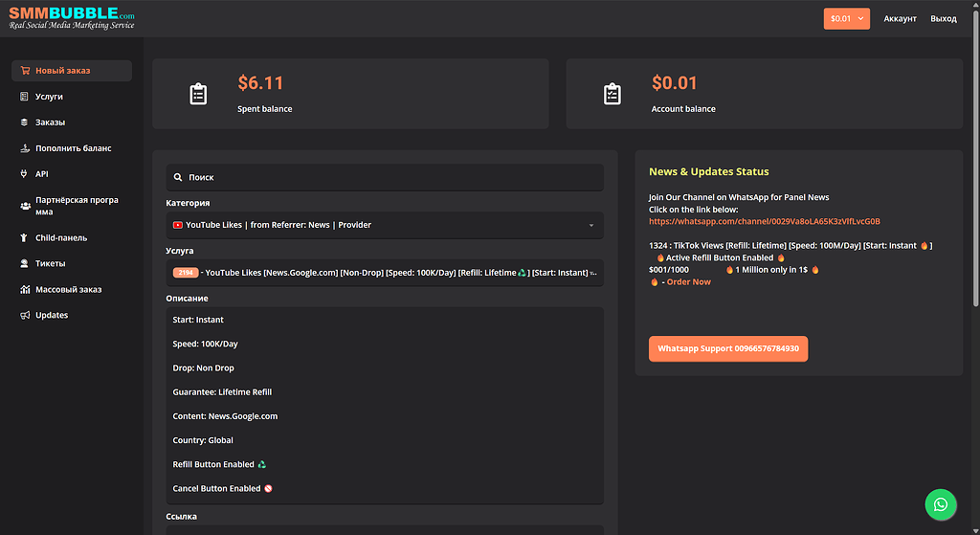
Task: Click the Партнёрская программа people icon
Action: (x=25, y=206)
